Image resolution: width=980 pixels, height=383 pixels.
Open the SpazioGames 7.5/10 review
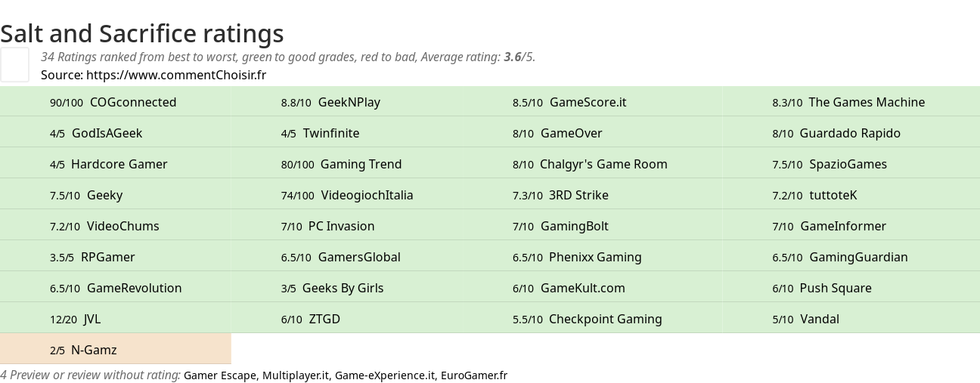[851, 164]
